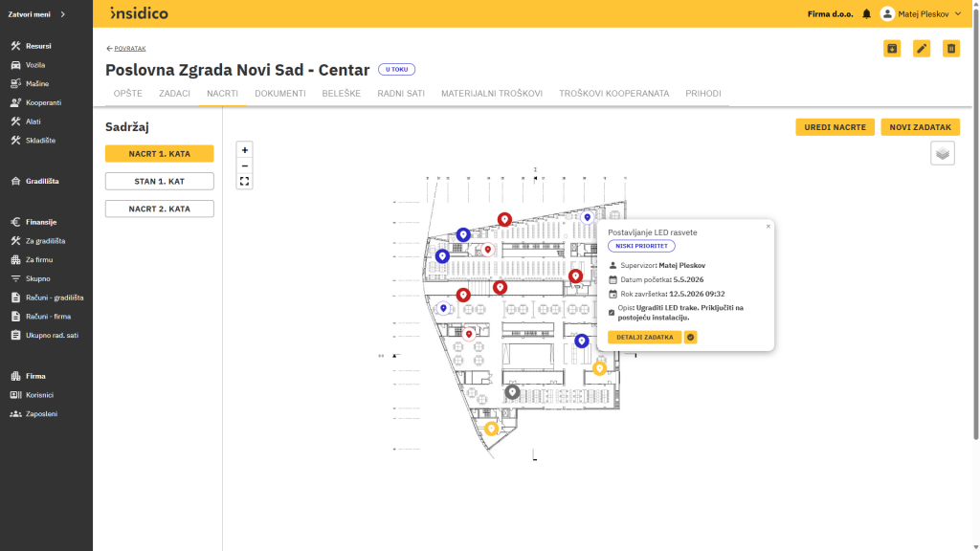
Task: Open the map layers control
Action: click(942, 153)
